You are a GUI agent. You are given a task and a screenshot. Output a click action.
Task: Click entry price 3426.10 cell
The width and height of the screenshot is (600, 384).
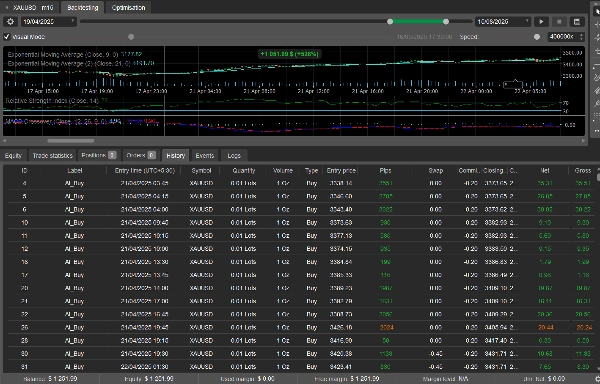click(341, 327)
